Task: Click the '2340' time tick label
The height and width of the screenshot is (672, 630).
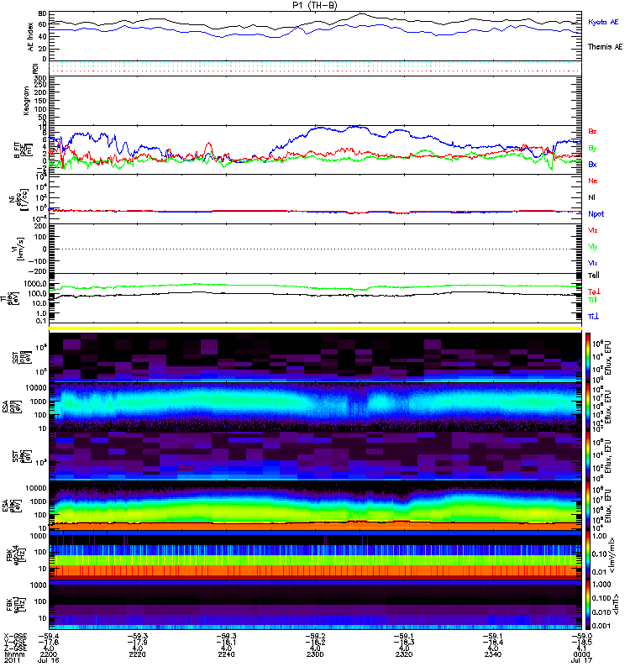Action: tap(493, 654)
